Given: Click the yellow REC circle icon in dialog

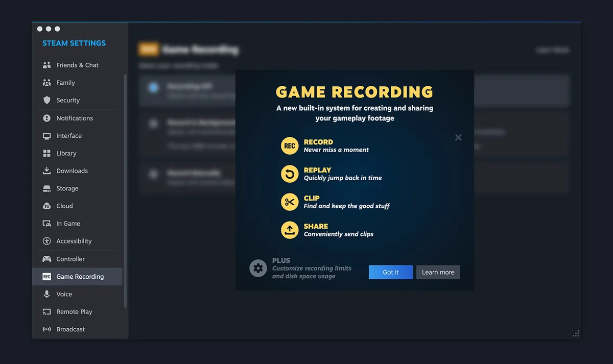Looking at the screenshot, I should [290, 146].
